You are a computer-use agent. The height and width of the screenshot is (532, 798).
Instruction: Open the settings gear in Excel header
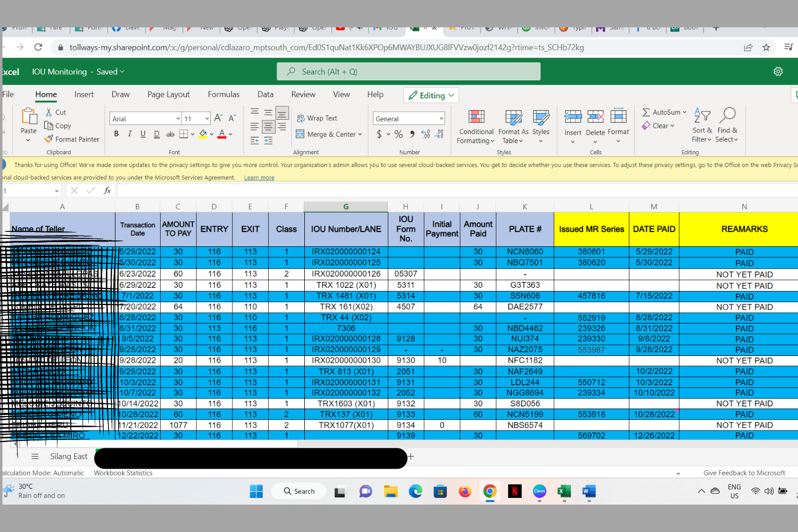[x=778, y=71]
